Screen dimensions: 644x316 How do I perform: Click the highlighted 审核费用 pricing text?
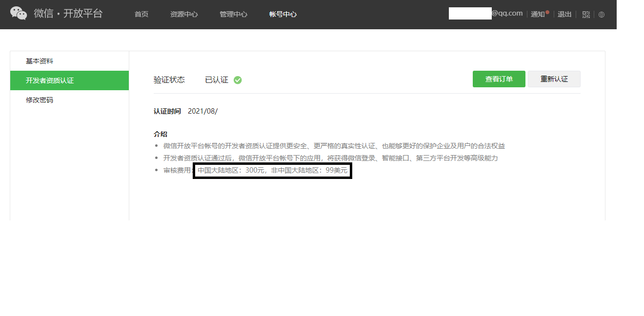[x=272, y=171]
